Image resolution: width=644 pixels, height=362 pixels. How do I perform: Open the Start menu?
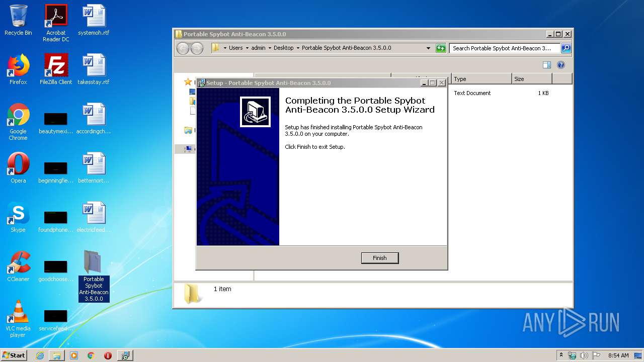(x=14, y=355)
